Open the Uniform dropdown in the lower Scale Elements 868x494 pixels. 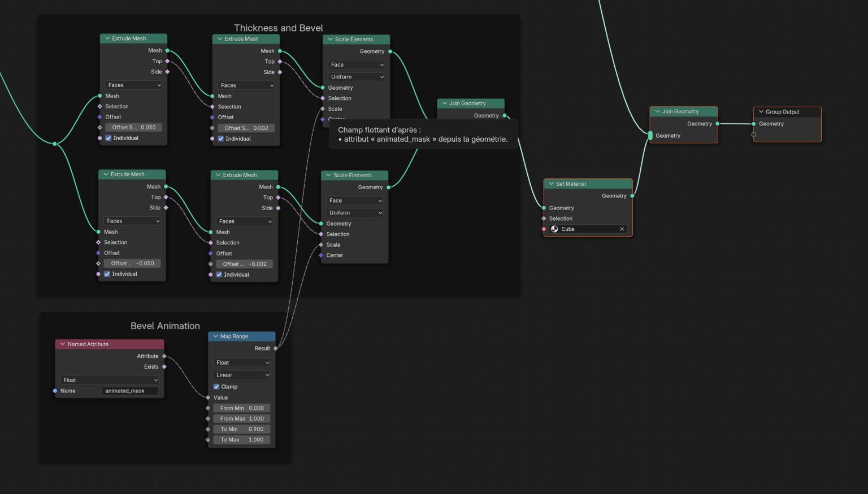click(355, 213)
